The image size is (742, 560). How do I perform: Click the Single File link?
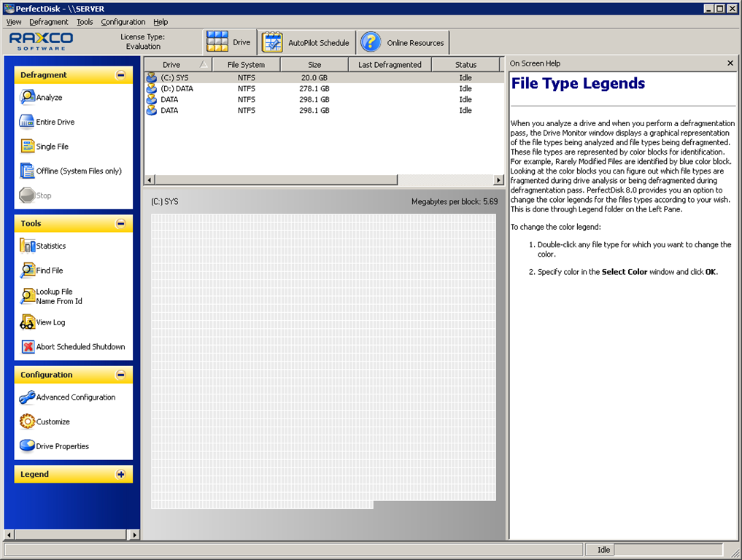52,147
